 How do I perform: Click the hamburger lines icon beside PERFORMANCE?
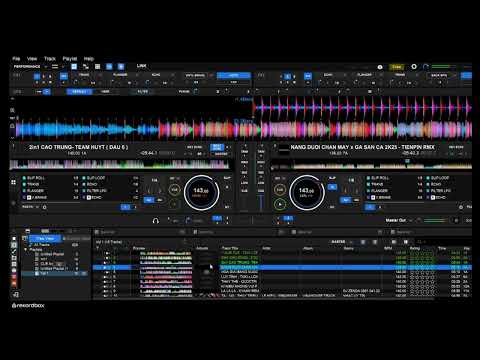(x=55, y=67)
